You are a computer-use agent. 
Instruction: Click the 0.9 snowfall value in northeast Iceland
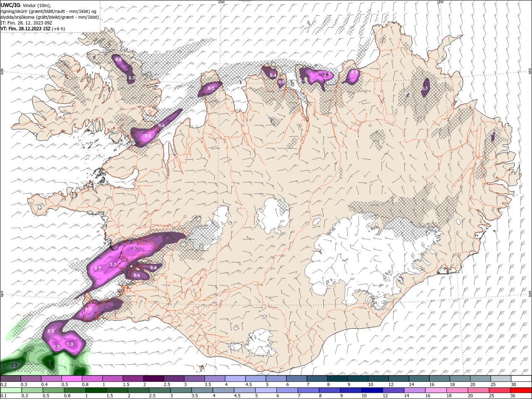355,72
